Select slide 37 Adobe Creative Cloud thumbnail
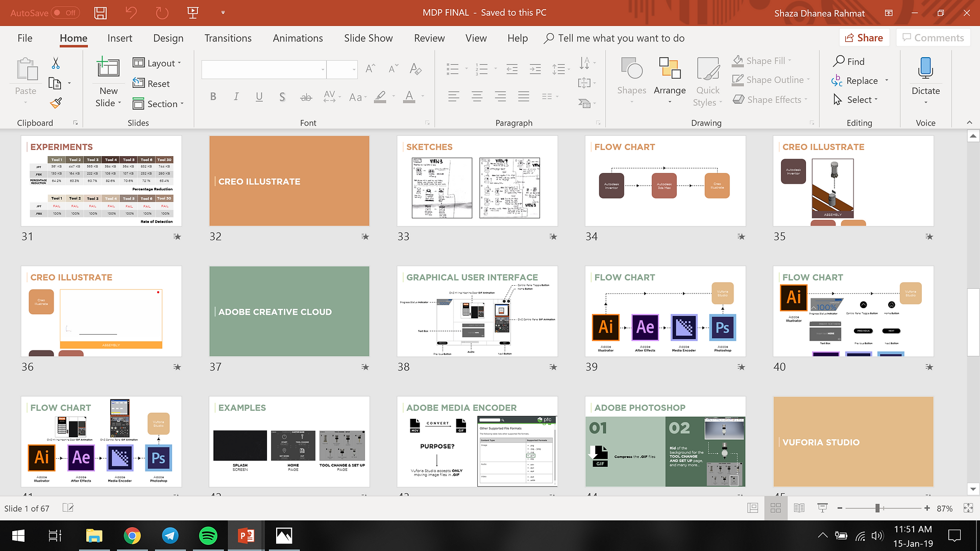Screen dimensions: 980x551 pyautogui.click(x=289, y=311)
